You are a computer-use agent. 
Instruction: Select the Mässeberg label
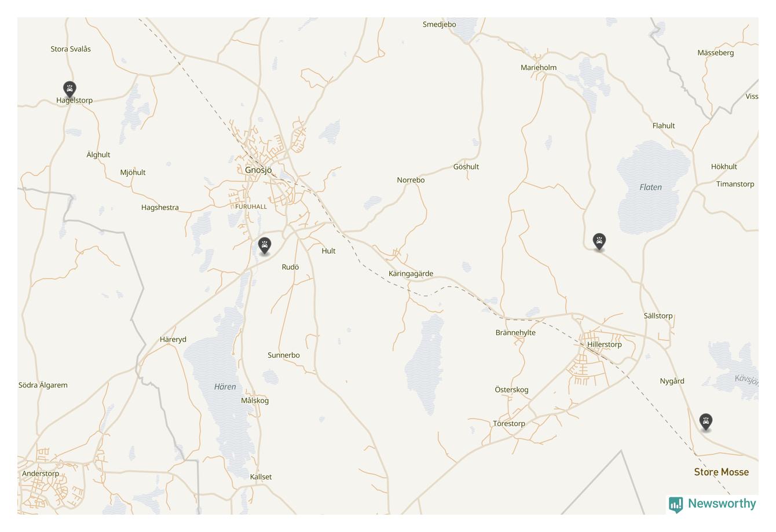pyautogui.click(x=716, y=53)
